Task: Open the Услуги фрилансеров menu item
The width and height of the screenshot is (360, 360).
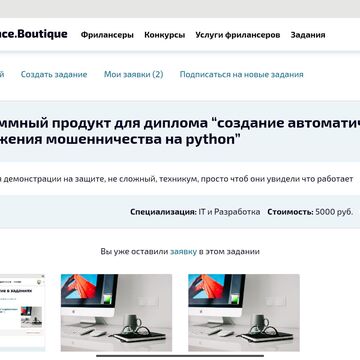Action: [238, 35]
